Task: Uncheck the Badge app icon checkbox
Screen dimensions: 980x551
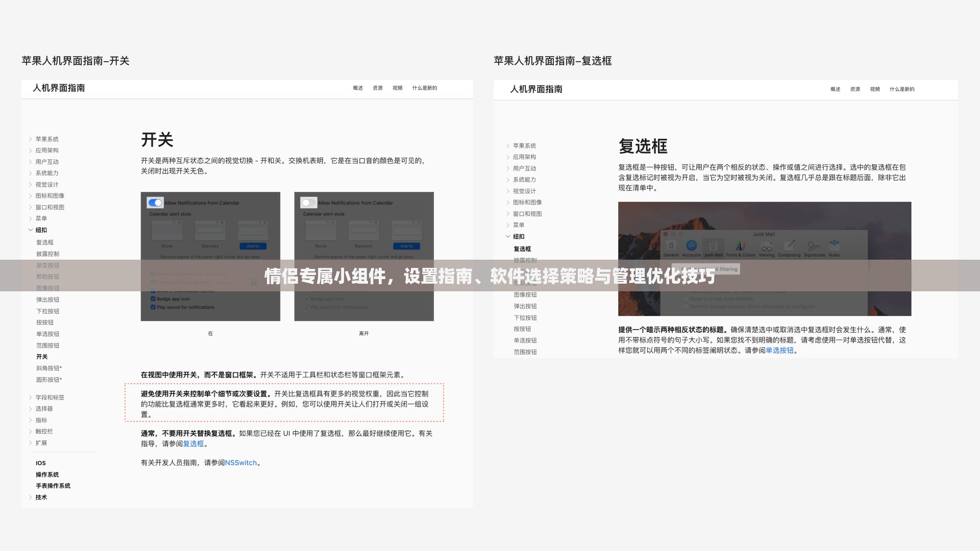Action: click(153, 298)
